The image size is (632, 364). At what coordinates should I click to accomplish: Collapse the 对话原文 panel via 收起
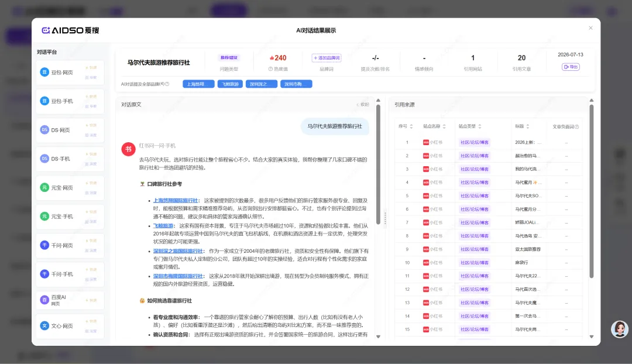coord(363,104)
